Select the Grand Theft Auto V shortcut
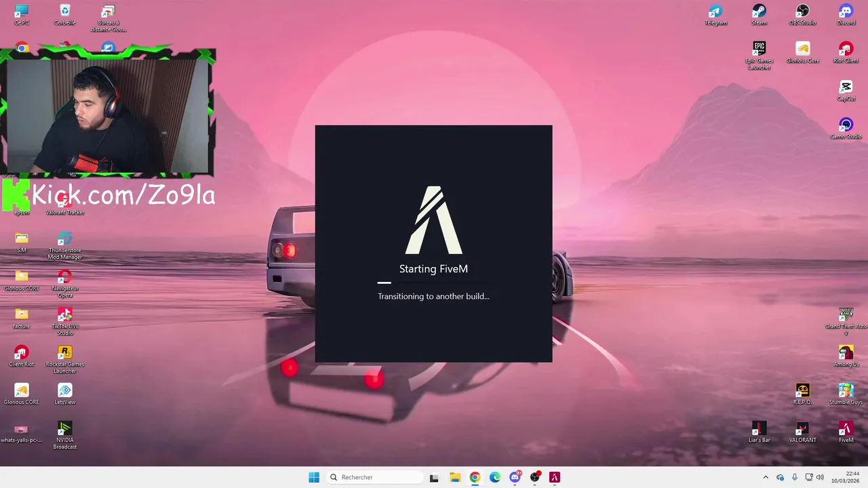The height and width of the screenshot is (488, 868). (x=846, y=322)
